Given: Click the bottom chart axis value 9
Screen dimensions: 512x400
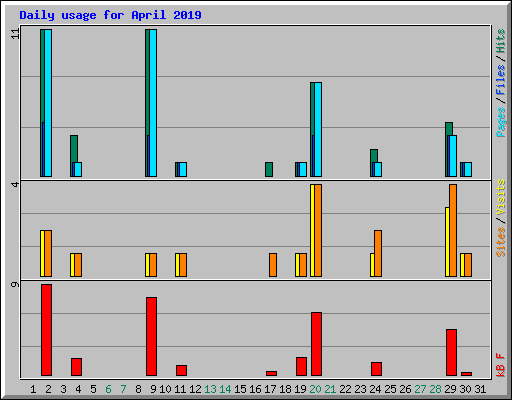Looking at the screenshot, I should point(15,284).
